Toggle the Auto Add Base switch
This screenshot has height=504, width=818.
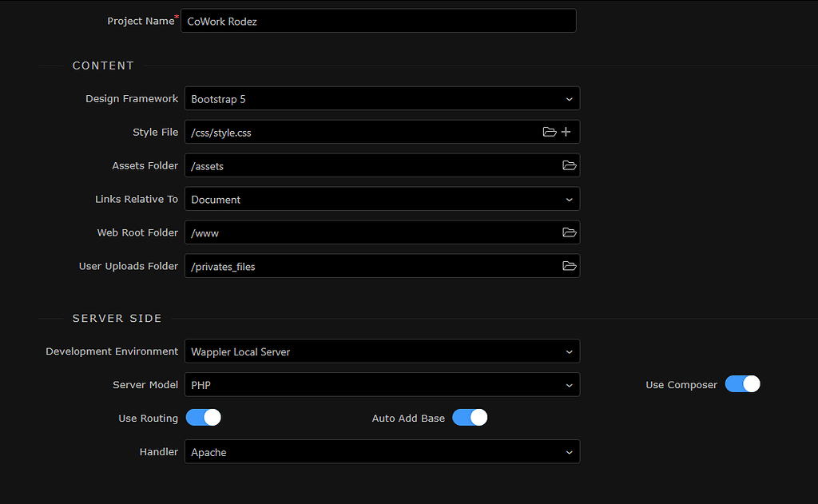(470, 418)
